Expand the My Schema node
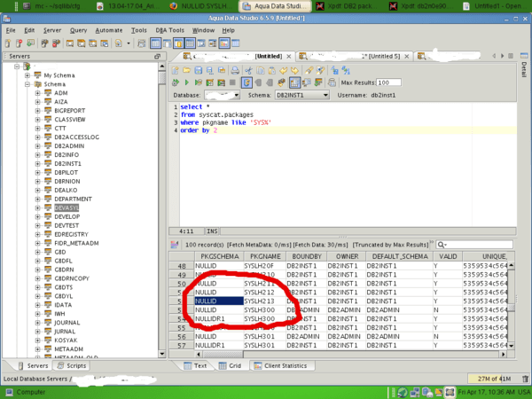Screen dimensions: 532x399 (x=27, y=75)
